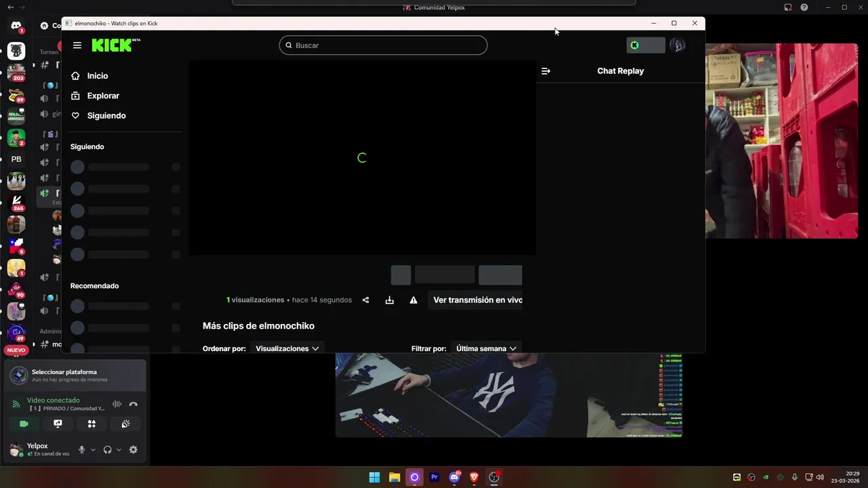This screenshot has height=488, width=868.
Task: Open Discord server with 89 badge
Action: point(16,96)
